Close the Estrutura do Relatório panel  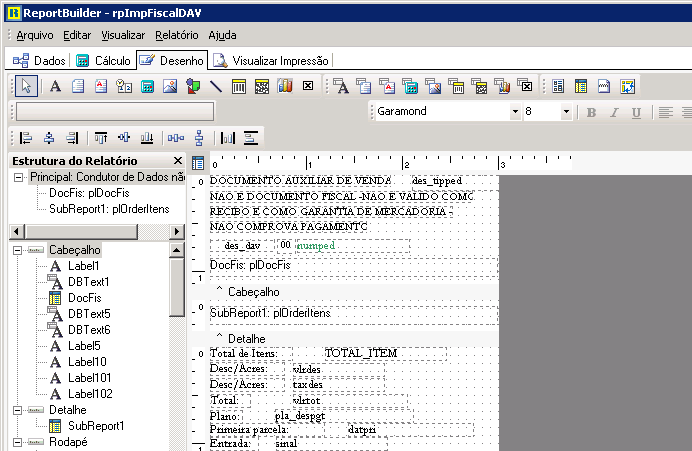point(178,161)
